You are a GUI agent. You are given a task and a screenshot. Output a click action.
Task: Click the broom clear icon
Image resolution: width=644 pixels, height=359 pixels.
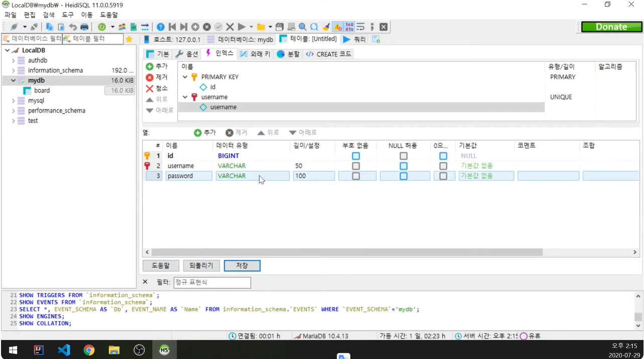[326, 27]
